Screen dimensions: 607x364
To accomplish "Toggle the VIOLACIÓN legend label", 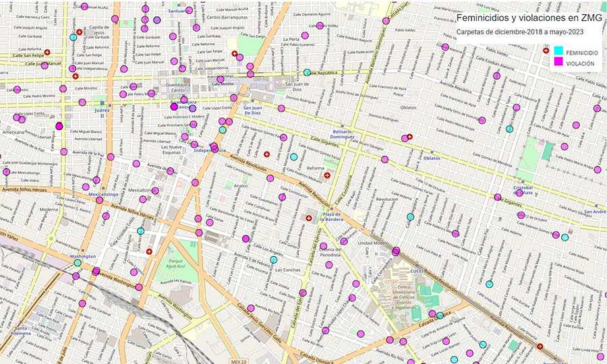I will click(580, 63).
